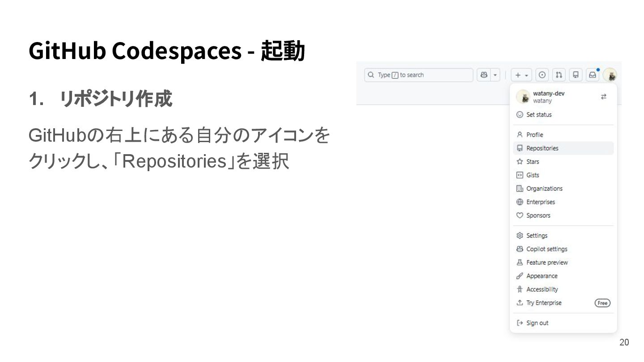Open the Copilot dropdown arrow
644x362 pixels.
coord(495,75)
